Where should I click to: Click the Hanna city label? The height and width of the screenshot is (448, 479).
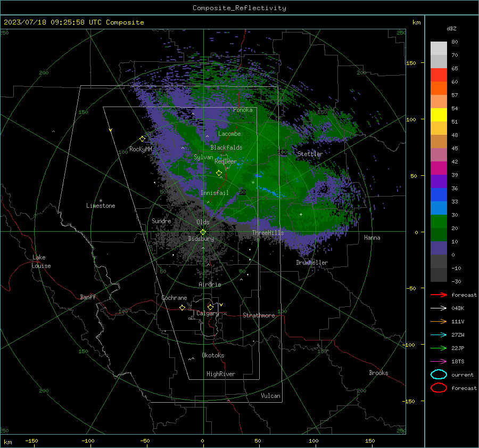372,238
